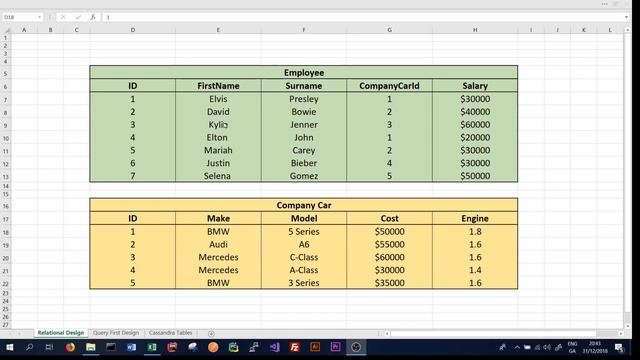Select the cell containing 3 Series
This screenshot has width=640, height=360.
point(304,283)
